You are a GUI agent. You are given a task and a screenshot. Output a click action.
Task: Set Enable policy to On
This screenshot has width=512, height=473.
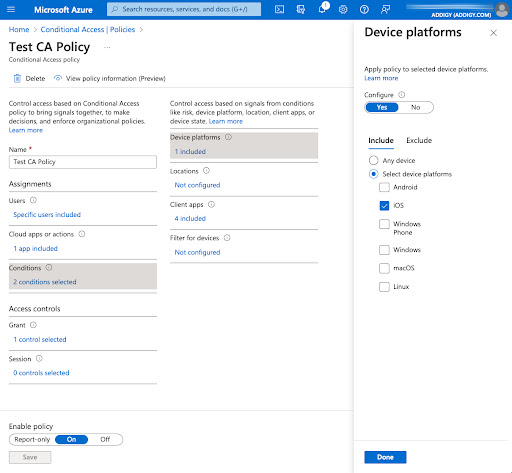[x=71, y=439]
